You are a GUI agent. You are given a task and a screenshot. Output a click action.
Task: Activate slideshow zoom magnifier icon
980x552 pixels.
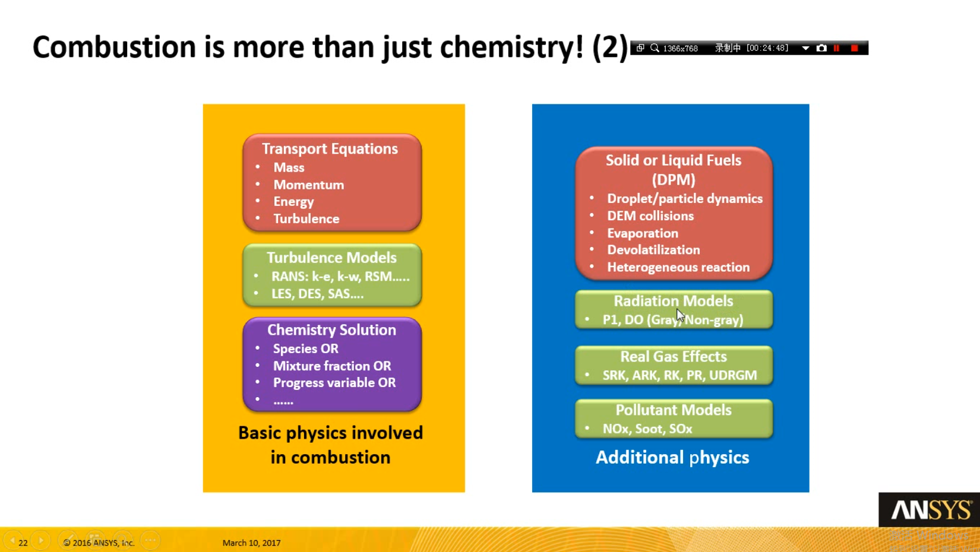click(x=122, y=541)
